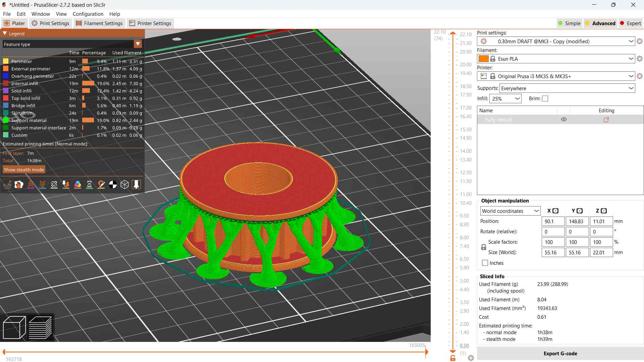Image resolution: width=644 pixels, height=362 pixels.
Task: Expand the Feature type view dropdown
Action: (x=138, y=44)
